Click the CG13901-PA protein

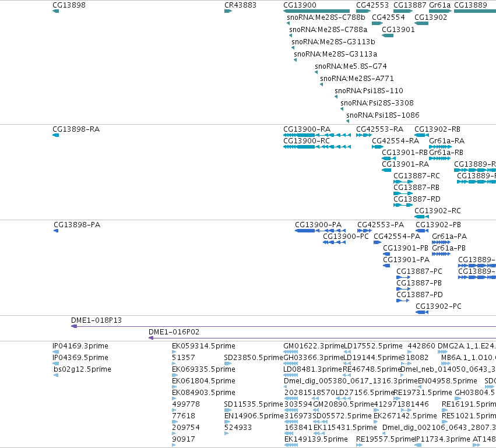(386, 266)
